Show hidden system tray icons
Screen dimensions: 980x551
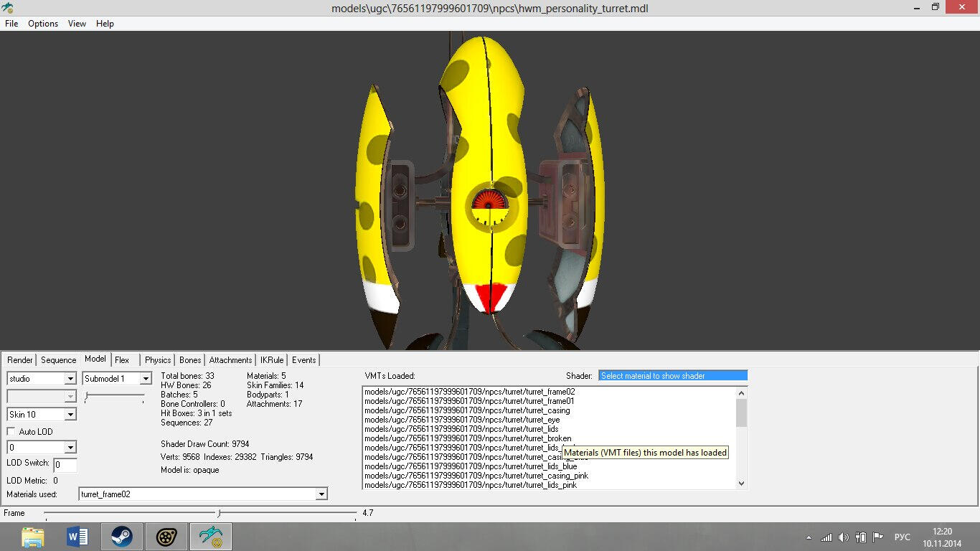[809, 537]
